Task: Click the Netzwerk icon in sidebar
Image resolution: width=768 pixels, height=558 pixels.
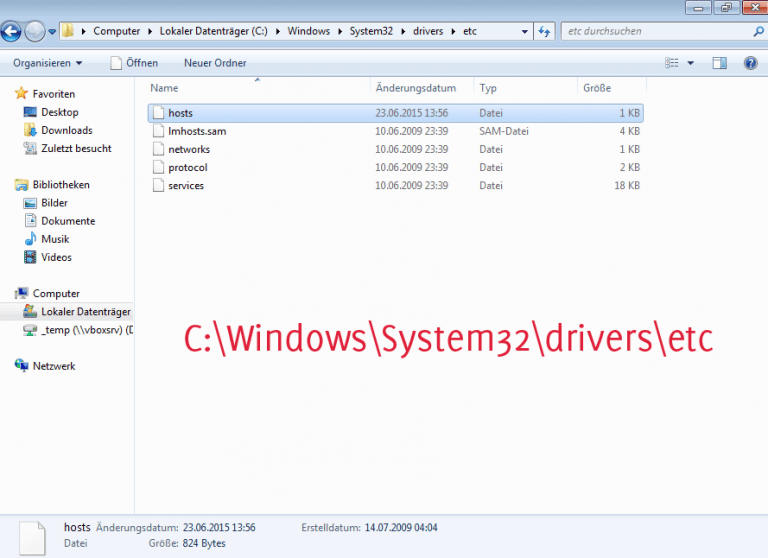Action: click(21, 365)
